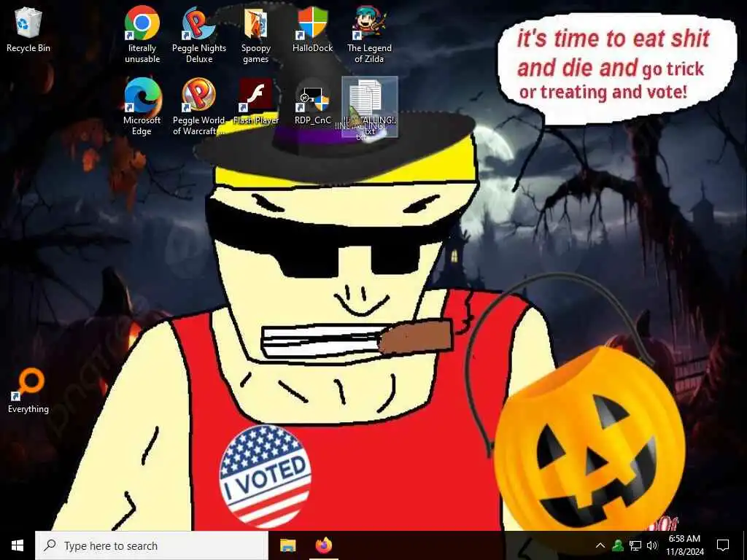The height and width of the screenshot is (560, 747).
Task: Open the clock showing 6:58 AM
Action: pos(684,545)
